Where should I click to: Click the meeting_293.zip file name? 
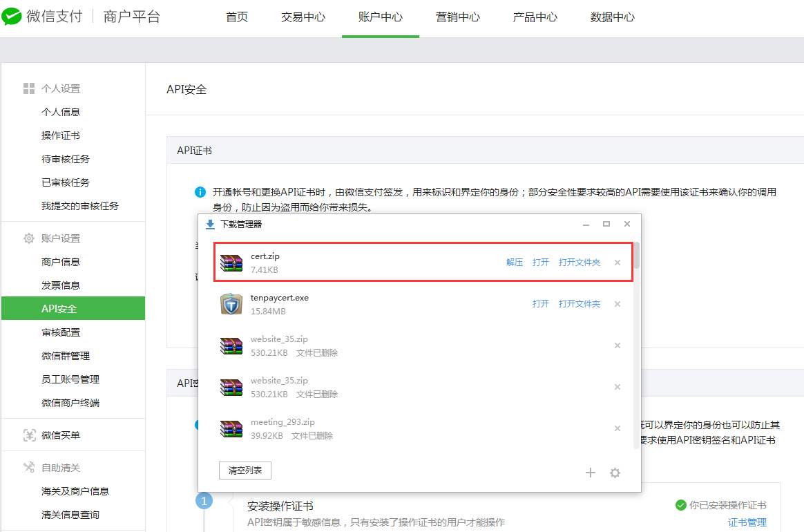coord(283,422)
